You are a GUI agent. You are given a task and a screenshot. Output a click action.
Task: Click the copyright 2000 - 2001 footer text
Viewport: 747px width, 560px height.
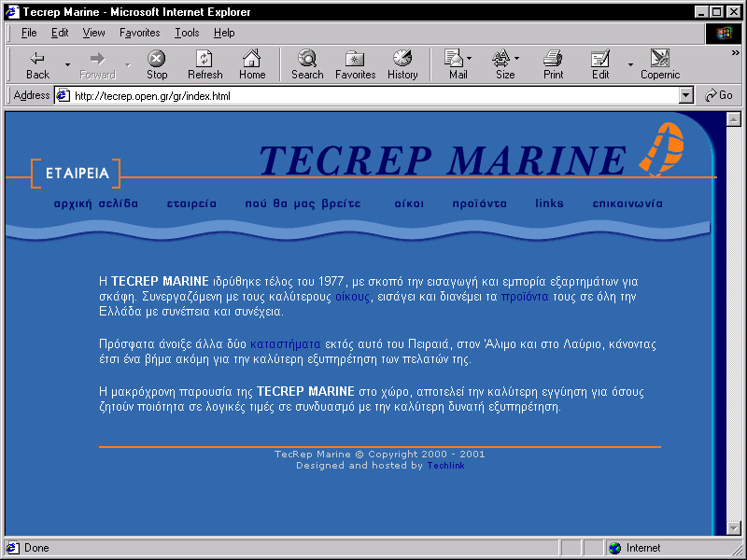tap(380, 455)
